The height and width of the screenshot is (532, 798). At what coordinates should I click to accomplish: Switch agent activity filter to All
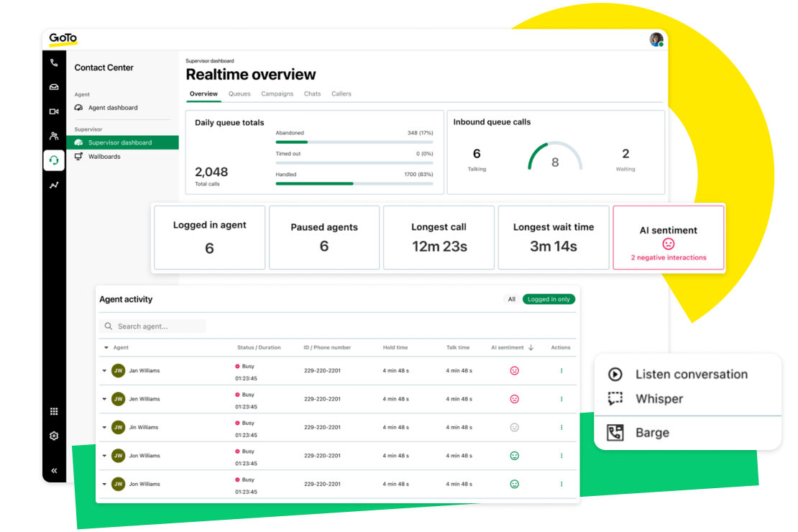511,299
